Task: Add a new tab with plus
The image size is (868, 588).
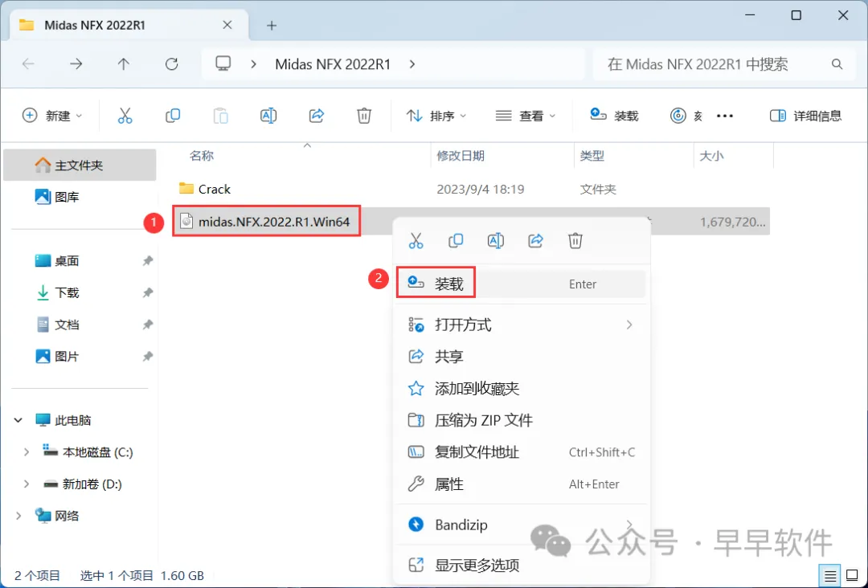Action: pyautogui.click(x=272, y=26)
